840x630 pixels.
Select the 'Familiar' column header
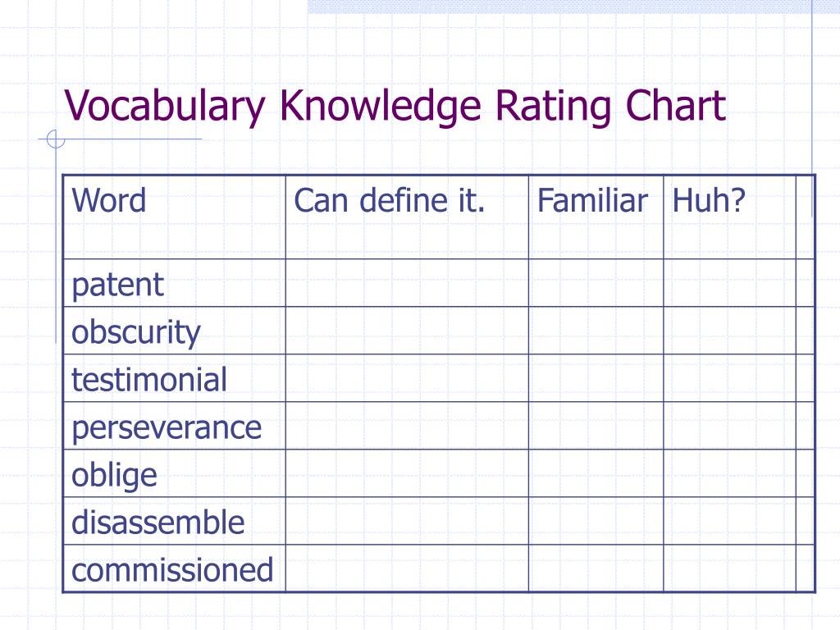[596, 217]
